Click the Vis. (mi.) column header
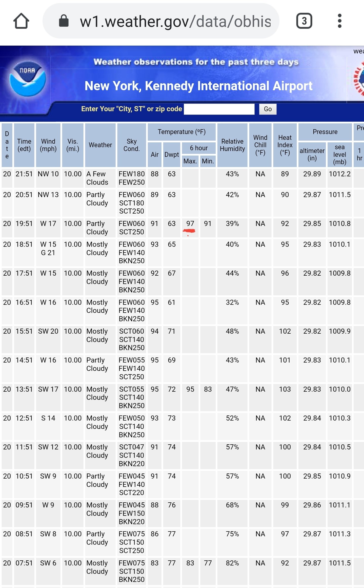Screen dimensions: 364x588 click(73, 145)
